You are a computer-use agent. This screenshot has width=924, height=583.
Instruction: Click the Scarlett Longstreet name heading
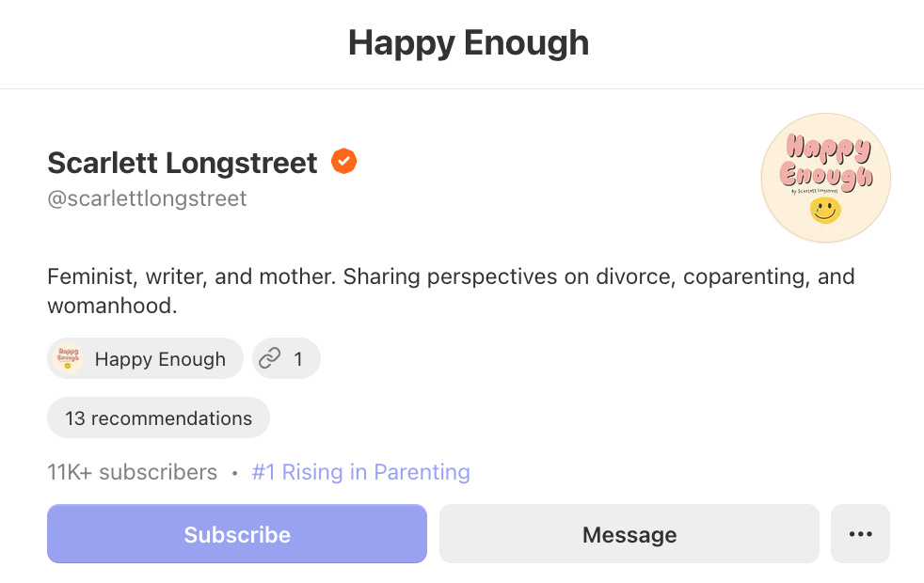pos(183,163)
